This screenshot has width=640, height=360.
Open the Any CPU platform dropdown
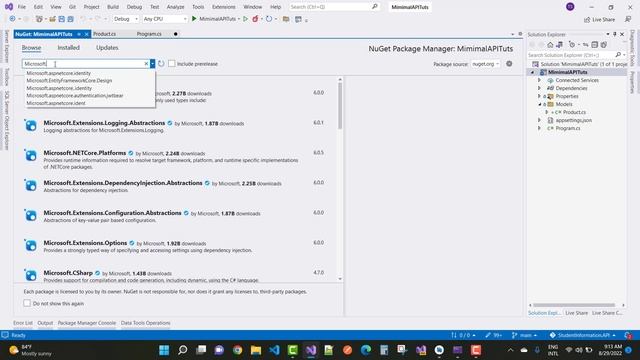[x=165, y=19]
